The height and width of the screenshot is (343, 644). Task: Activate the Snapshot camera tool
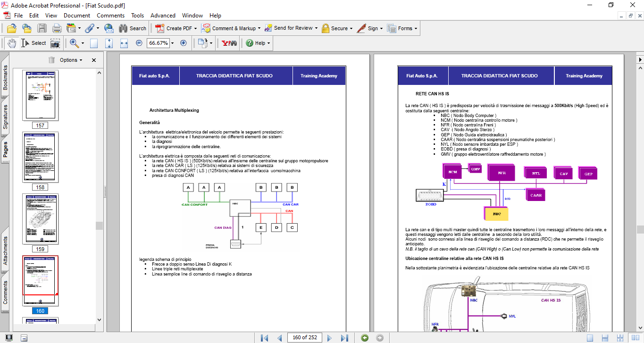click(56, 43)
